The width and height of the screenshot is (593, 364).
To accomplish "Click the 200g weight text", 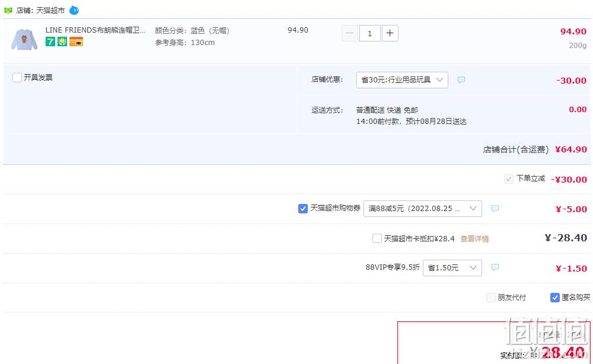I will coord(578,46).
